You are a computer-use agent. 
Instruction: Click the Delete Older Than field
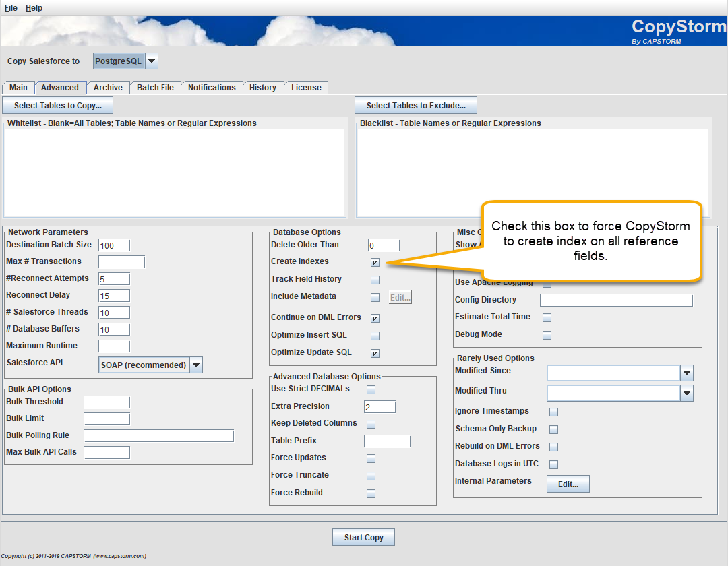[384, 245]
